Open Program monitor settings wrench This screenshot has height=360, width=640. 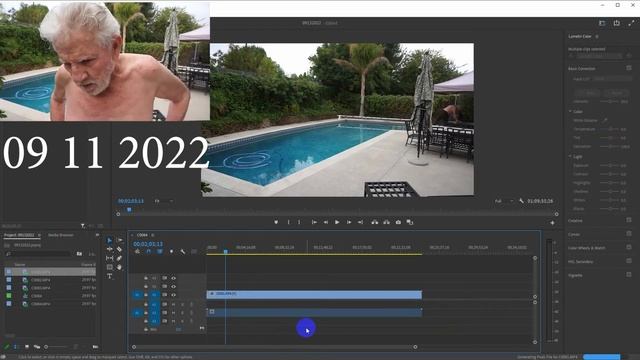coord(521,201)
